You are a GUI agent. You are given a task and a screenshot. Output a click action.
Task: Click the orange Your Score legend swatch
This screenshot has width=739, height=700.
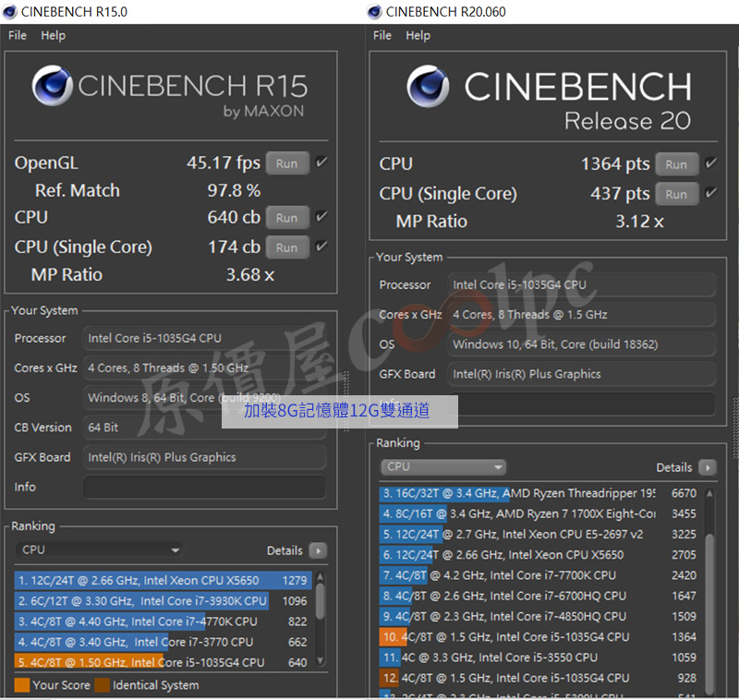pyautogui.click(x=21, y=685)
